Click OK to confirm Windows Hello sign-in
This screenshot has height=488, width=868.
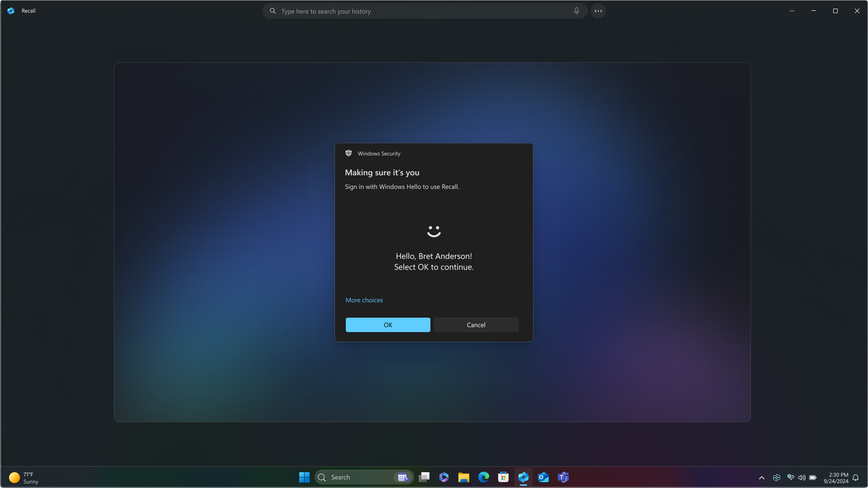point(388,325)
